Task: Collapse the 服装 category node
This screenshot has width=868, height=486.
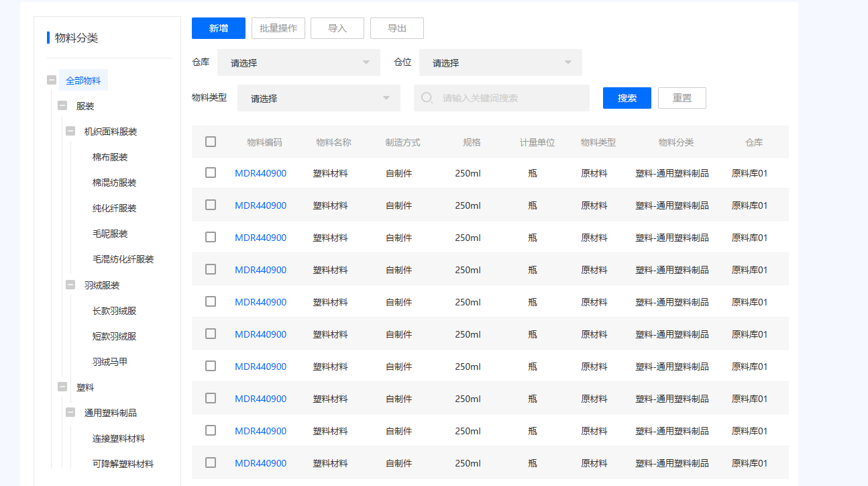Action: [x=62, y=105]
